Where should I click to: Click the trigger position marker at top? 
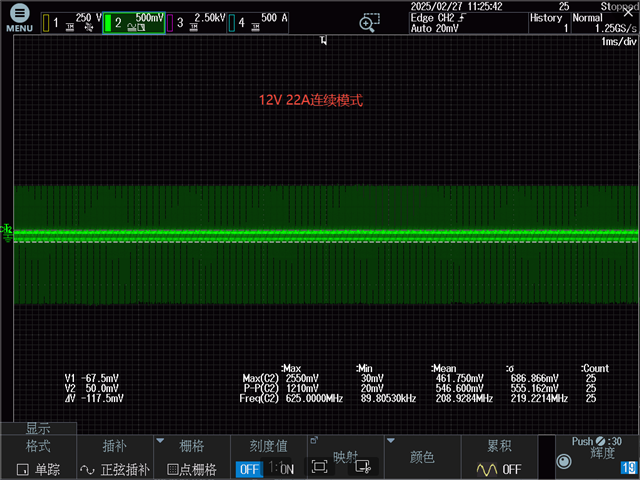pos(324,40)
